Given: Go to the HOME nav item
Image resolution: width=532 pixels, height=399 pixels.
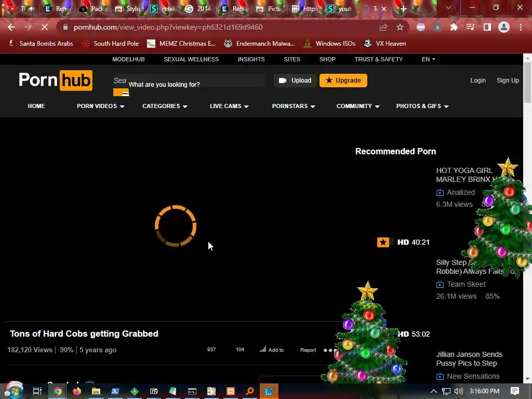Looking at the screenshot, I should point(36,106).
